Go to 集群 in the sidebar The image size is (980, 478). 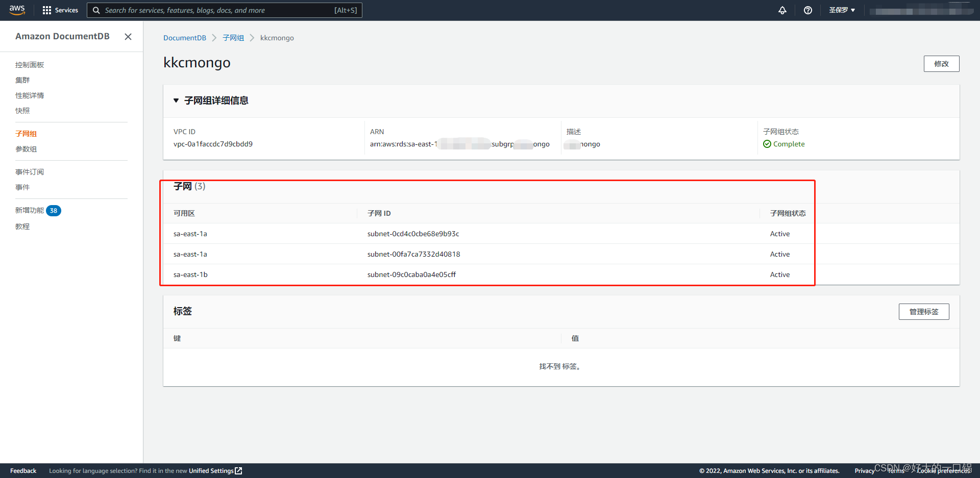click(22, 80)
